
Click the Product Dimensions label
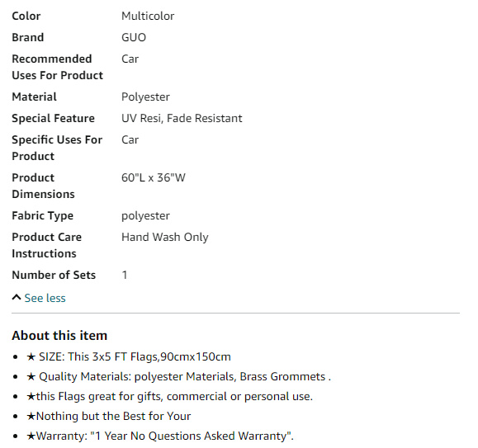pos(43,186)
